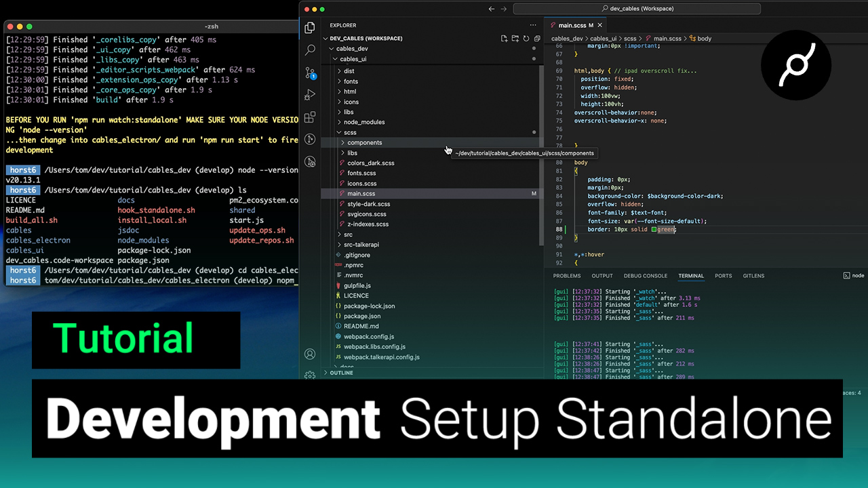Switch to the OUTPUT panel tab

click(601, 276)
